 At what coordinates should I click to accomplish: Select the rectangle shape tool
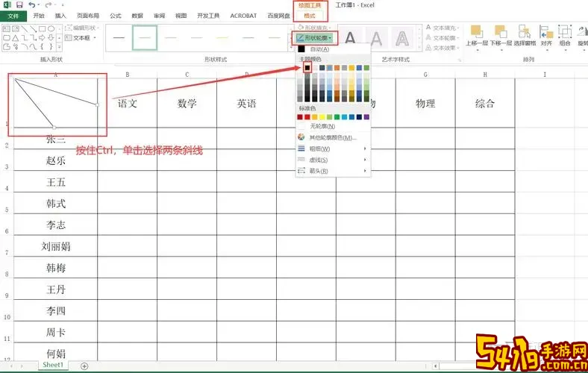click(x=42, y=28)
